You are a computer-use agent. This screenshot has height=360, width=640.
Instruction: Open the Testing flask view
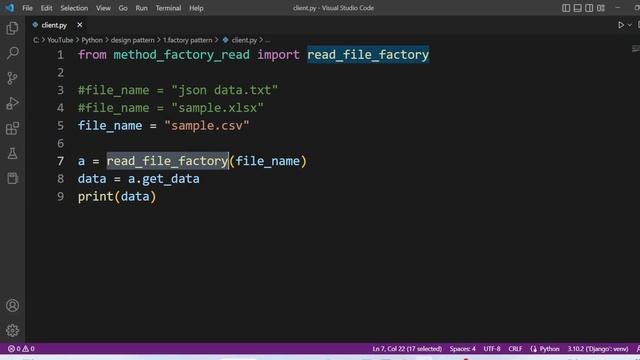pyautogui.click(x=12, y=153)
